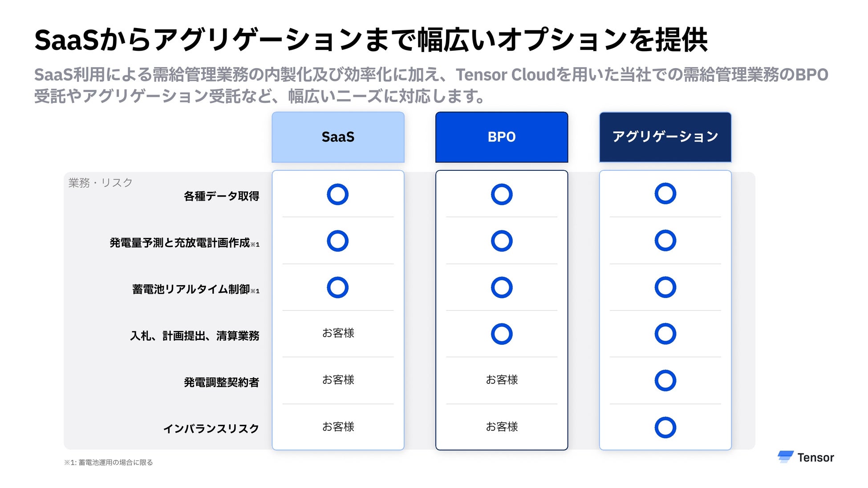868x488 pixels.
Task: Click the Tensor logo icon
Action: [x=785, y=457]
